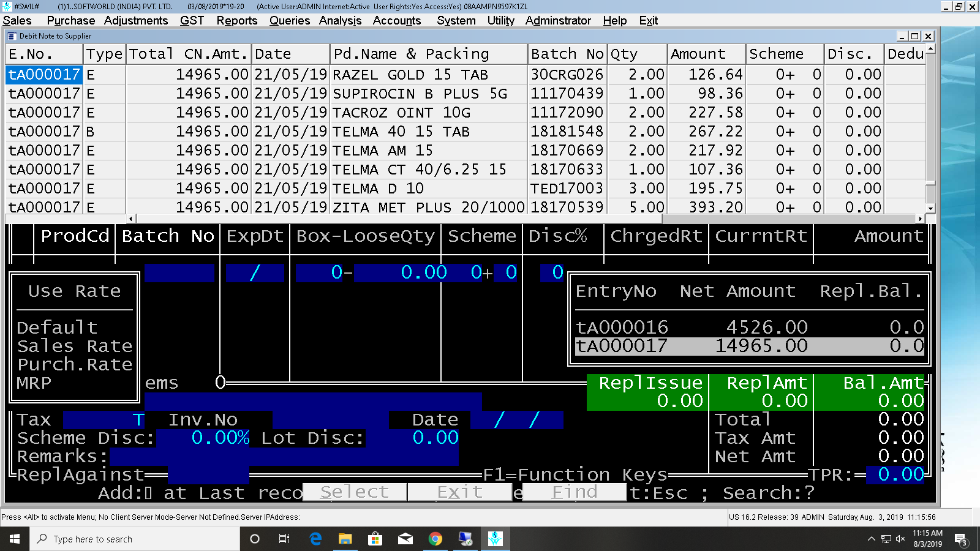
Task: Click the Lot Disc field
Action: pyautogui.click(x=413, y=438)
